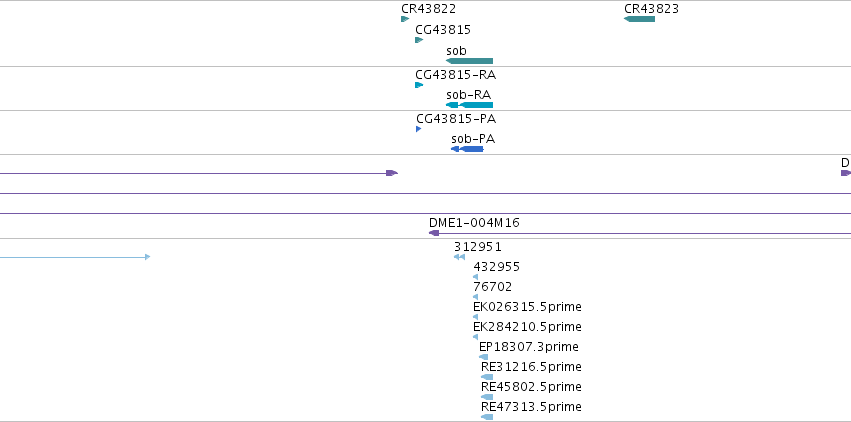
Task: Select the CR43822 gene feature arrow
Action: pyautogui.click(x=405, y=19)
